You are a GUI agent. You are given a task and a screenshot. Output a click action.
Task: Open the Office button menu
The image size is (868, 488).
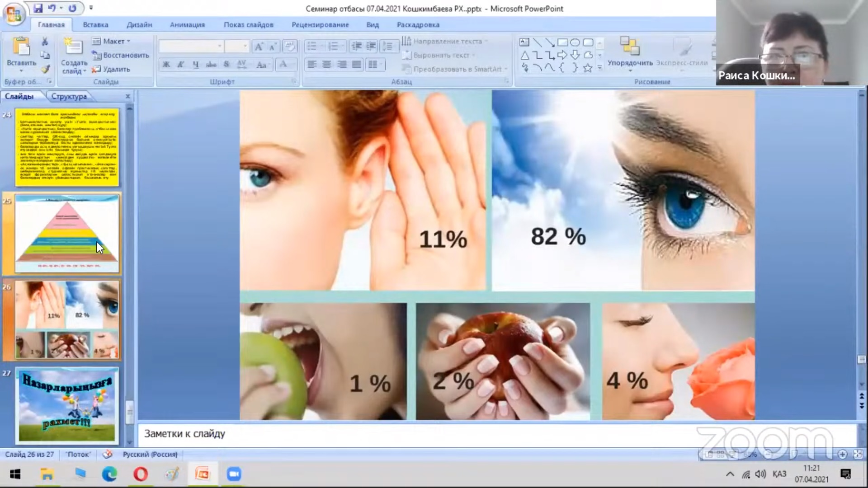(x=14, y=14)
